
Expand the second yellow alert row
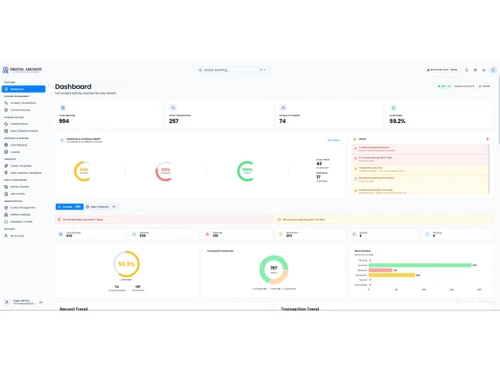point(420,179)
